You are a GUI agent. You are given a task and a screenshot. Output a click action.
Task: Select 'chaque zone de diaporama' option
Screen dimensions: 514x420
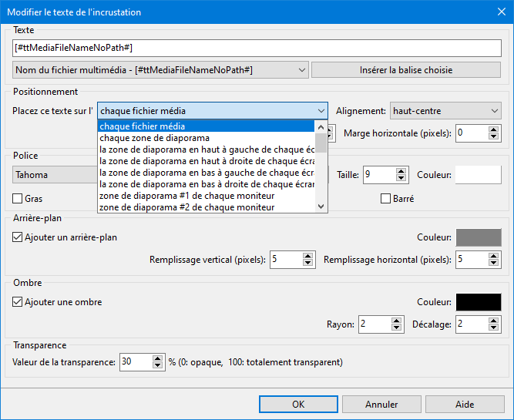tap(207, 138)
